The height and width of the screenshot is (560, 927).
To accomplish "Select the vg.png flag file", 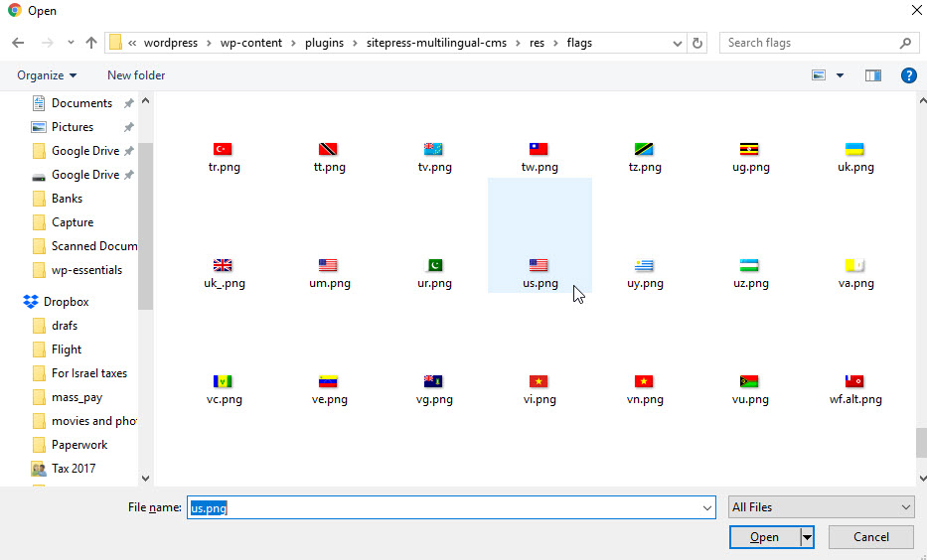I will [x=434, y=390].
